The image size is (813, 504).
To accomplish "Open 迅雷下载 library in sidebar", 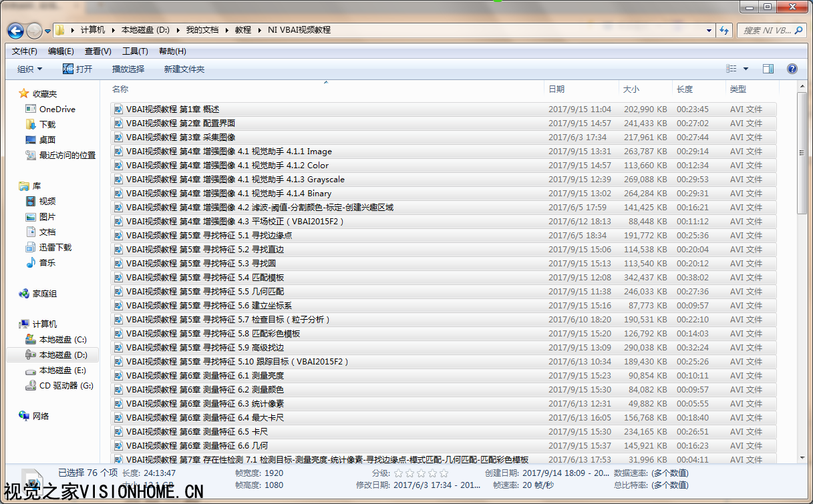I will coord(55,248).
